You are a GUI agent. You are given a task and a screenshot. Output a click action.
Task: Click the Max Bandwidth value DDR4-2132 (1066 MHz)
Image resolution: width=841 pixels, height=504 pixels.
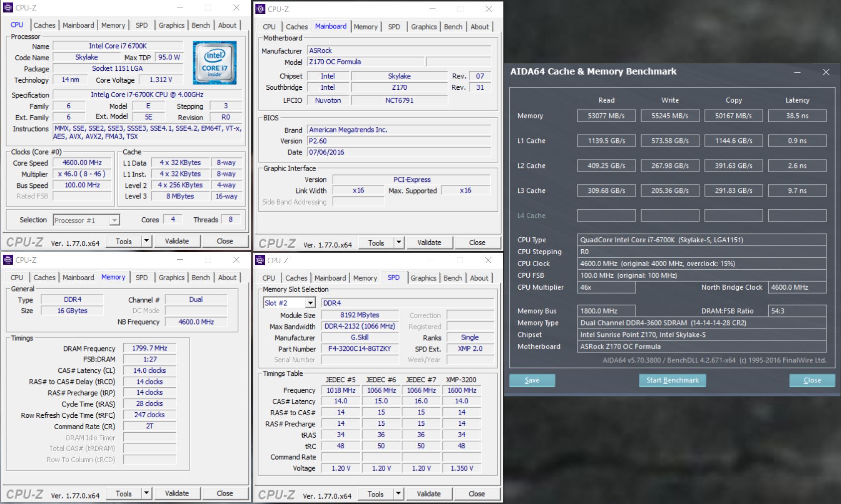click(x=360, y=327)
